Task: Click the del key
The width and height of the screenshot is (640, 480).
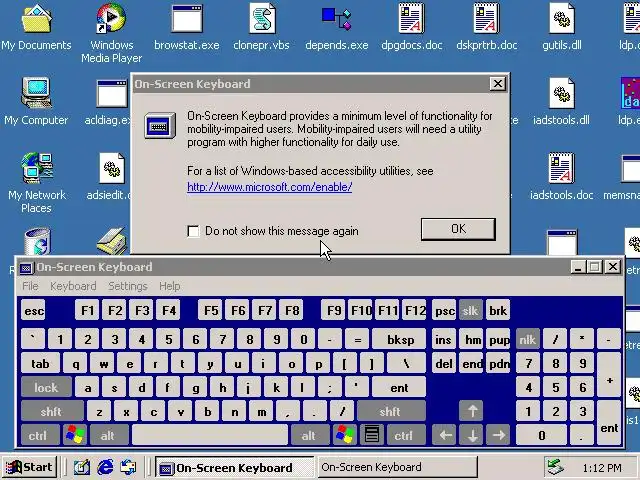Action: pos(444,363)
